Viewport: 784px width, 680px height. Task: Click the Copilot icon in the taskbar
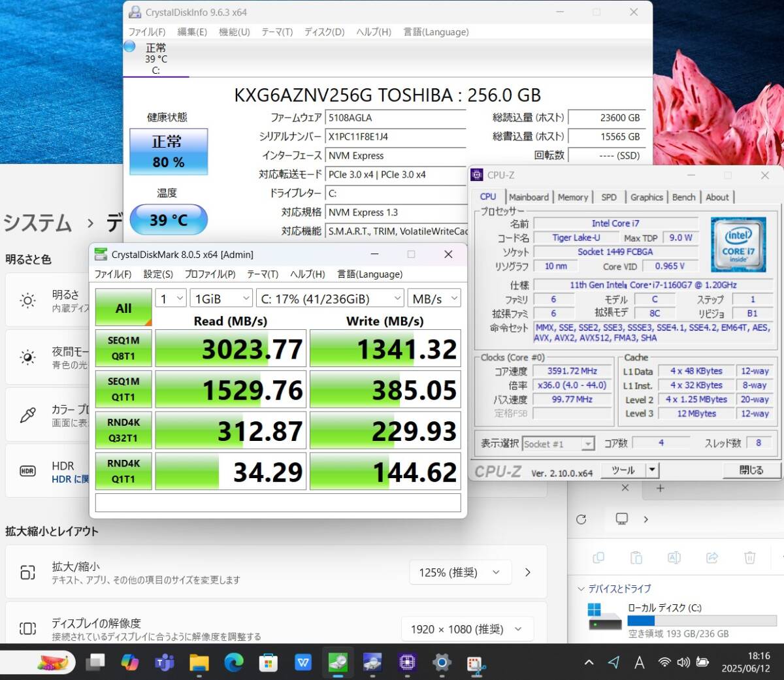[x=129, y=663]
